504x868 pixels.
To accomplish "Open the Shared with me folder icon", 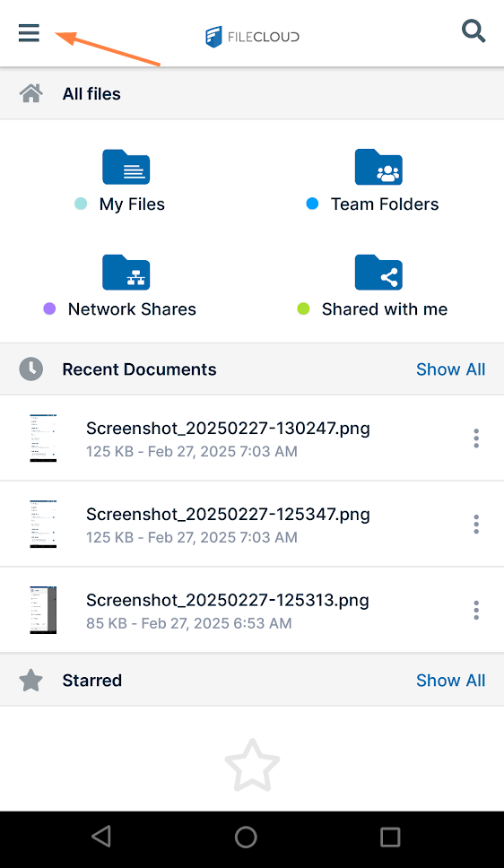I will [378, 272].
